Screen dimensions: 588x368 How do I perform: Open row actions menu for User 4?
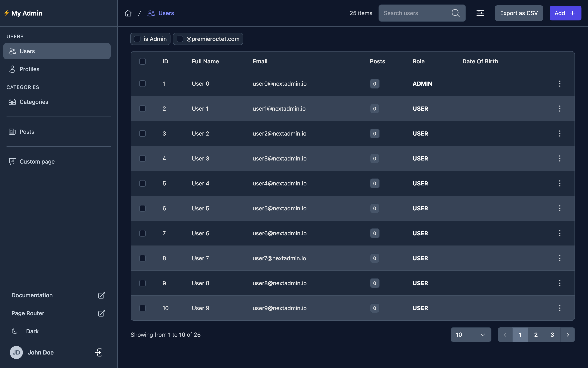click(x=560, y=184)
